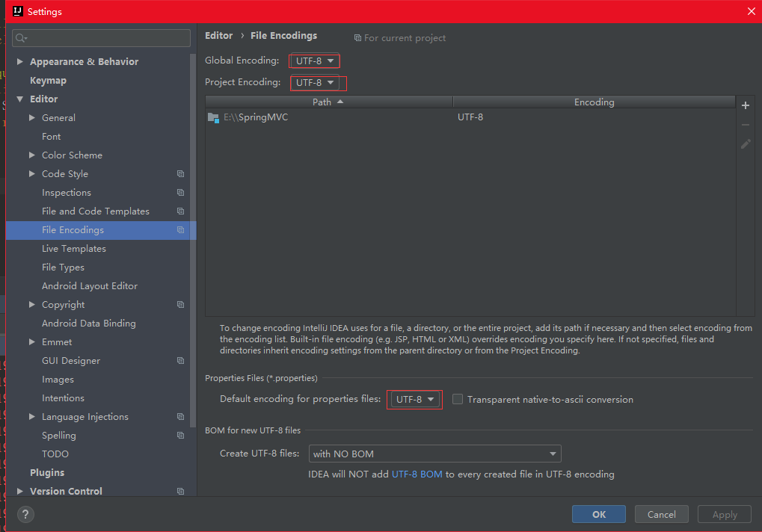Expand the Code Style node
The height and width of the screenshot is (532, 762).
tap(32, 174)
